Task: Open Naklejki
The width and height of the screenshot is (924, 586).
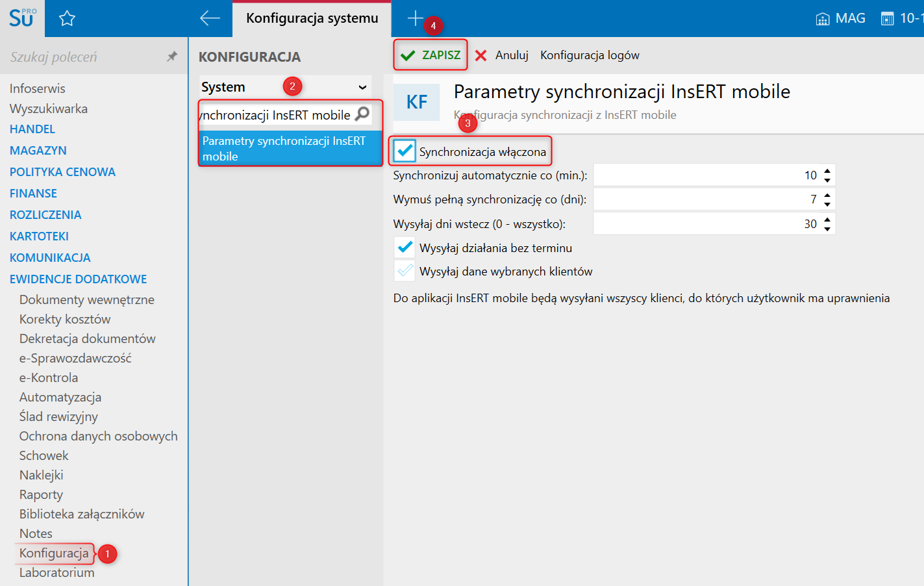Action: coord(42,475)
